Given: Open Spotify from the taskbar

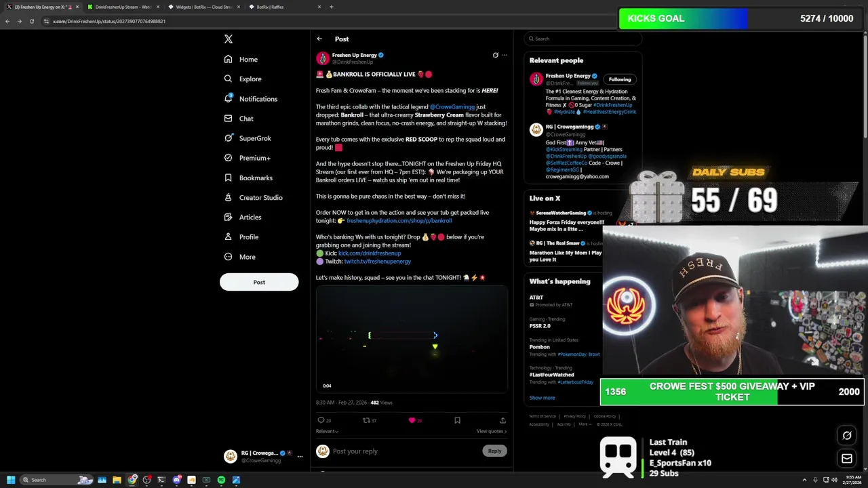Looking at the screenshot, I should 221,480.
